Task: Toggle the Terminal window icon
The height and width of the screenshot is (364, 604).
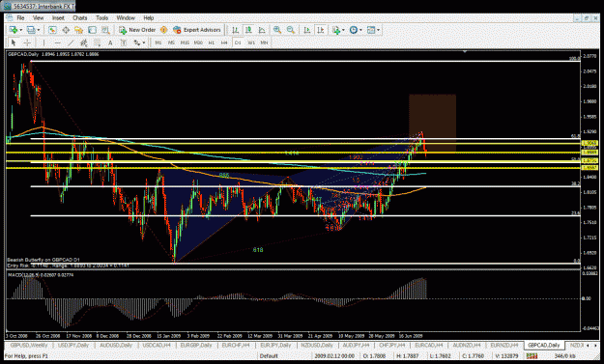Action: [92, 30]
